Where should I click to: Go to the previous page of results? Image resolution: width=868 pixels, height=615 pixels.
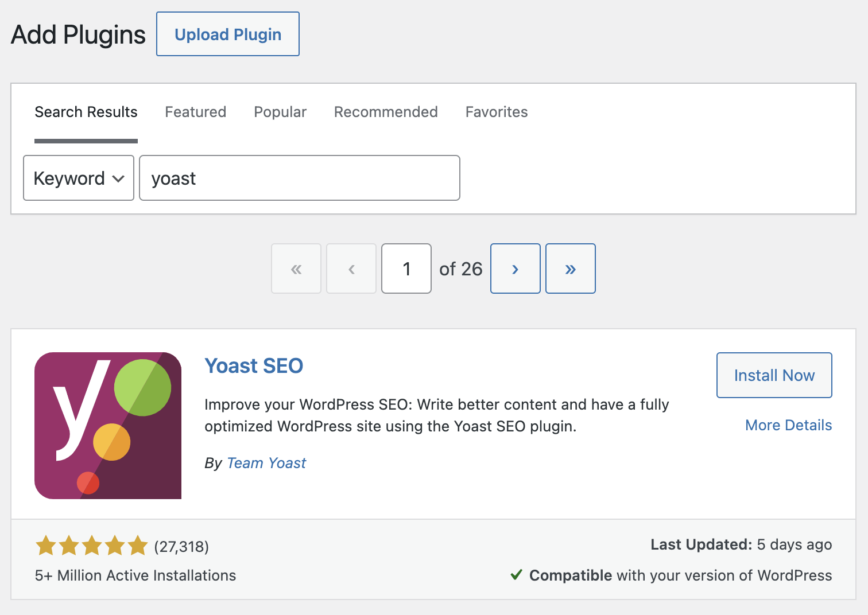click(x=351, y=268)
